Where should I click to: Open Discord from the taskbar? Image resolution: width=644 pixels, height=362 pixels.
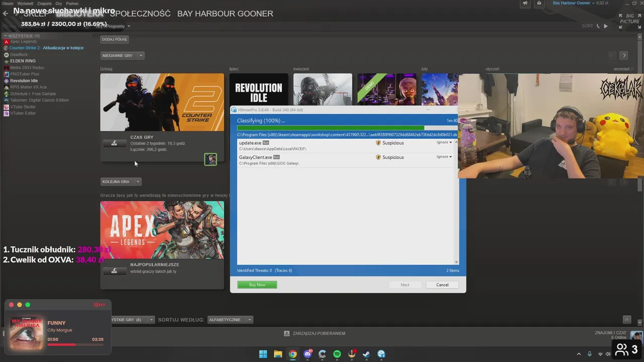tap(307, 354)
